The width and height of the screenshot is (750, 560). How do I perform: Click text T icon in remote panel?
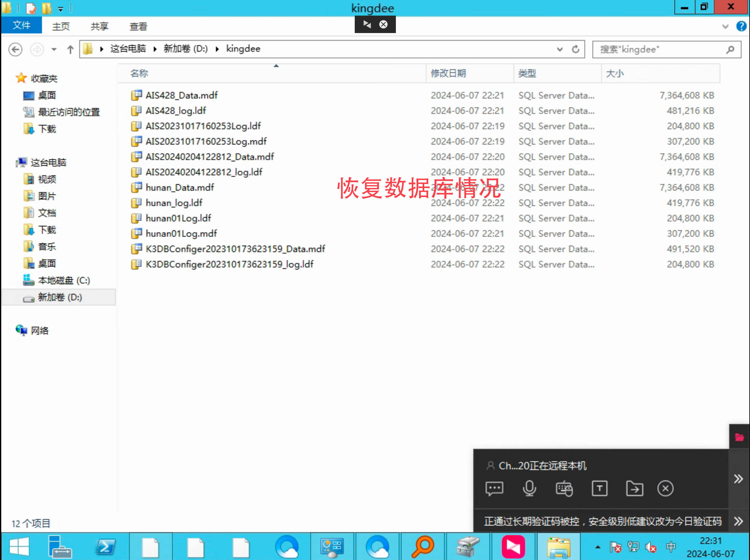(599, 489)
